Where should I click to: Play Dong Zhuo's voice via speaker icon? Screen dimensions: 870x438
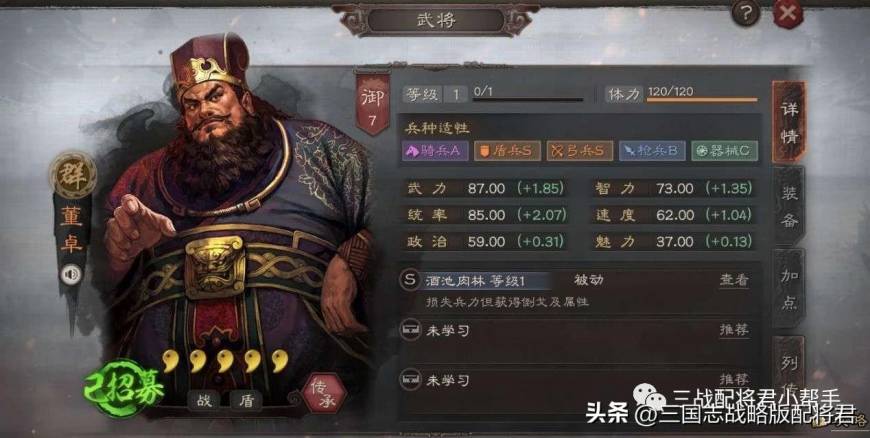[x=70, y=274]
